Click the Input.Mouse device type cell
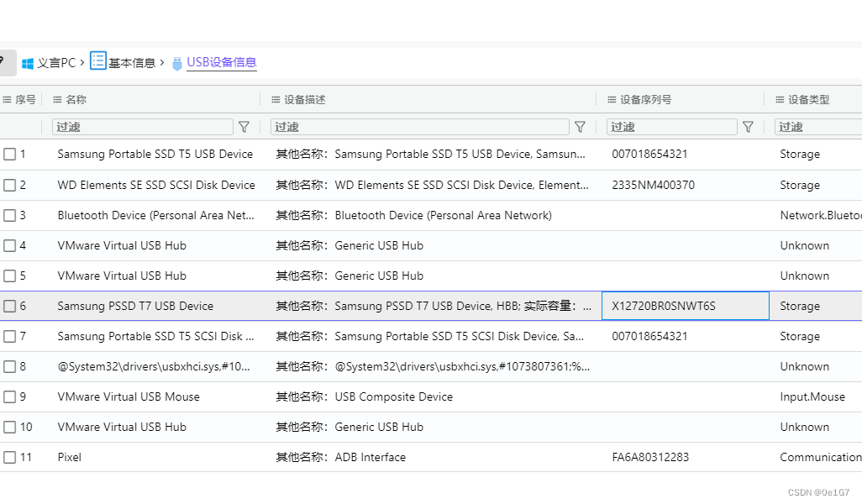 [812, 396]
